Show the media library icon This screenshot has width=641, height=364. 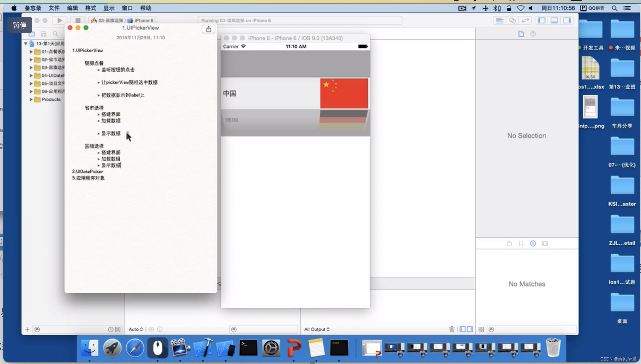[x=545, y=244]
